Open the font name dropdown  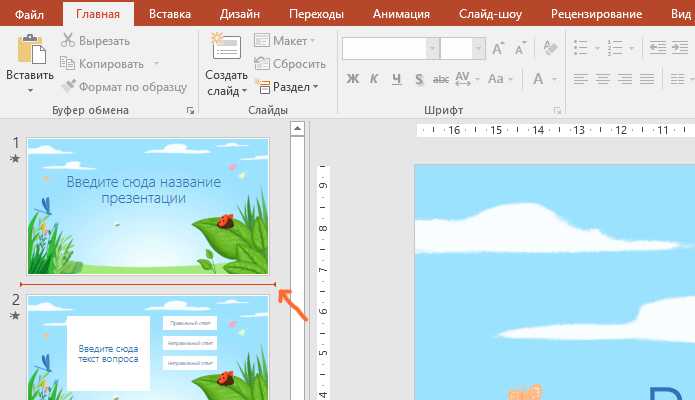click(x=433, y=48)
